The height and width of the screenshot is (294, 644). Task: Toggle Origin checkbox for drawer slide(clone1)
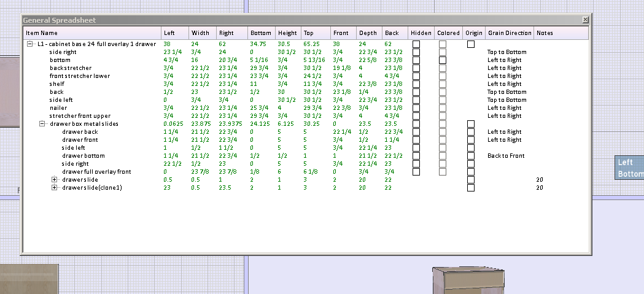pyautogui.click(x=471, y=188)
